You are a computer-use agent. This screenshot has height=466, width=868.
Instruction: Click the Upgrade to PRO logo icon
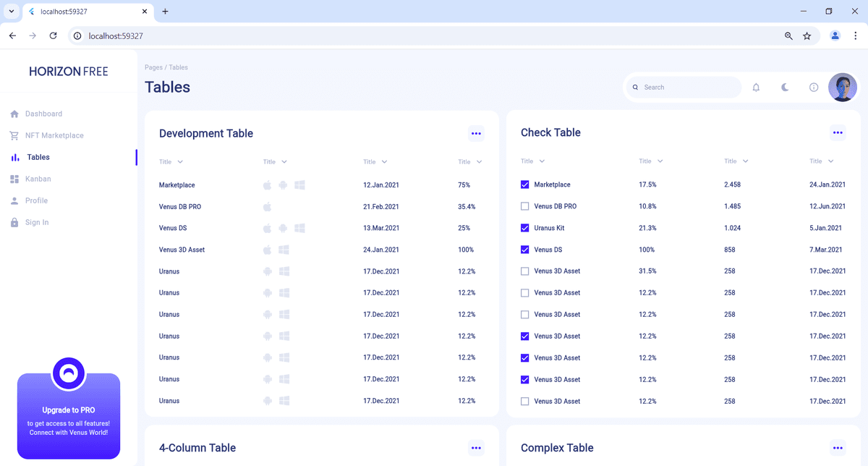coord(69,373)
